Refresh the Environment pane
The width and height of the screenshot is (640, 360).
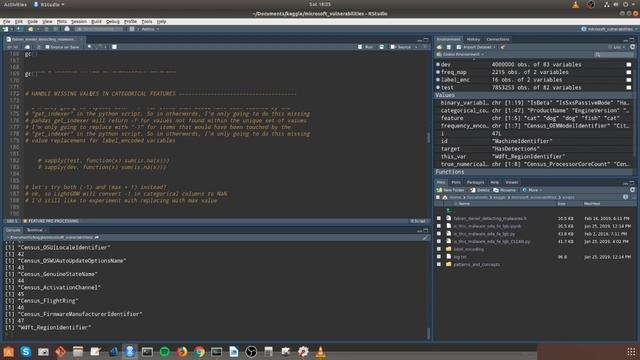tap(632, 47)
